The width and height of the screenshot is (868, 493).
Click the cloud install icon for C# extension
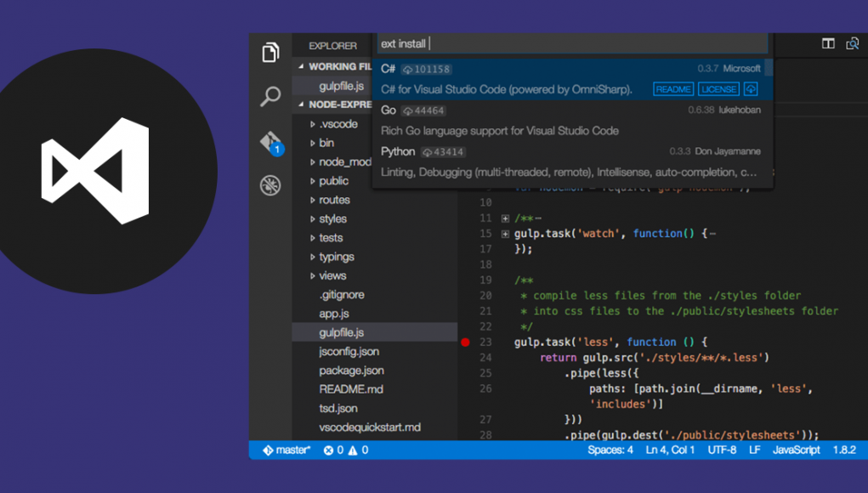751,89
